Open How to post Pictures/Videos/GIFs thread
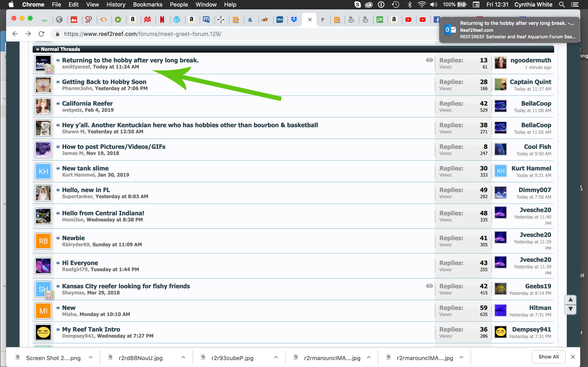This screenshot has height=367, width=588. [x=114, y=147]
